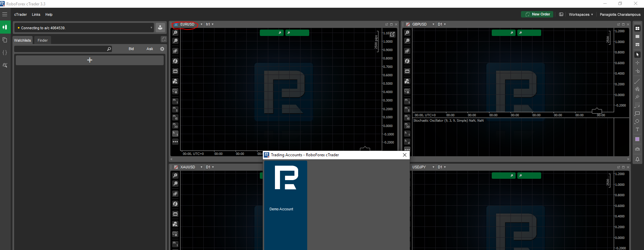Zoom in on the GBPUSD chart

pos(407,33)
